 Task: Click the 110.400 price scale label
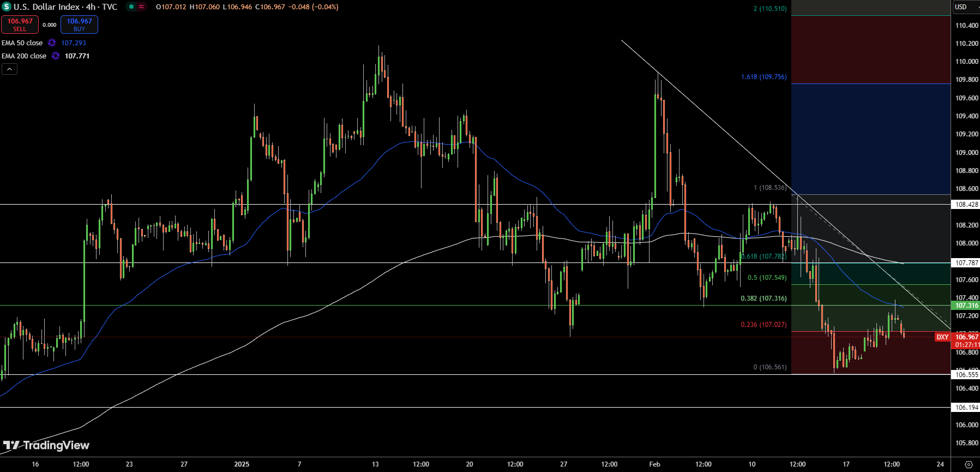[x=966, y=26]
